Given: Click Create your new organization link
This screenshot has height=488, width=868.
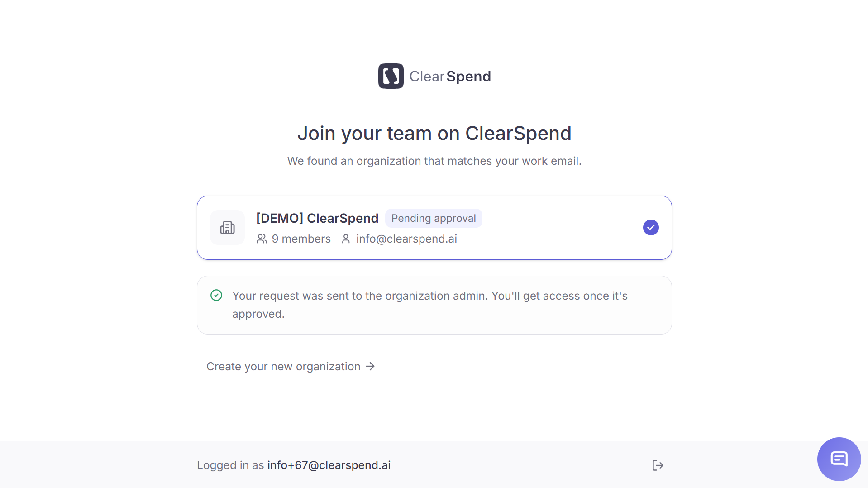Looking at the screenshot, I should [x=291, y=366].
